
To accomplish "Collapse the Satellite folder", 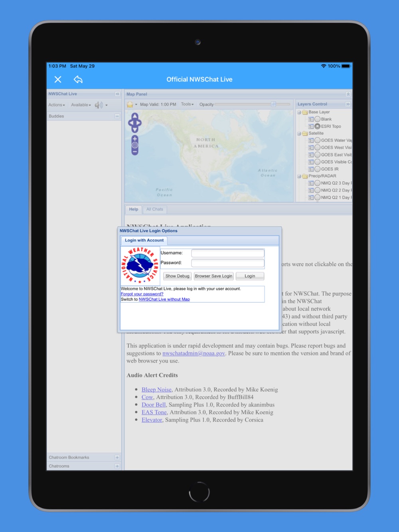I will [299, 134].
